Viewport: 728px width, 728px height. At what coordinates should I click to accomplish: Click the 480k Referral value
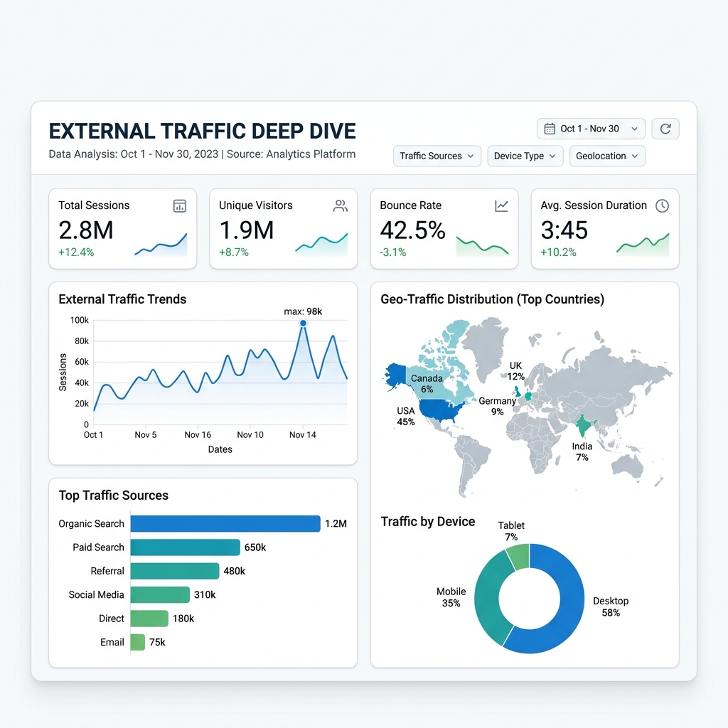click(x=235, y=571)
